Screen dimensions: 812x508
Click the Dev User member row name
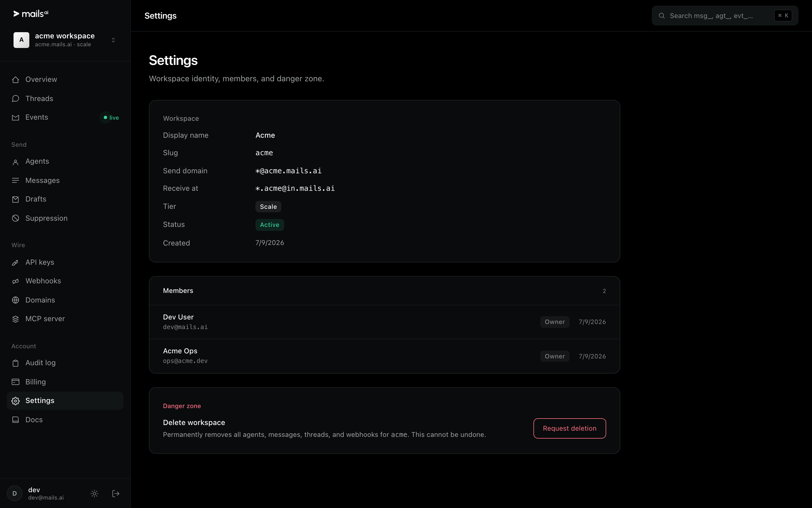pos(178,317)
